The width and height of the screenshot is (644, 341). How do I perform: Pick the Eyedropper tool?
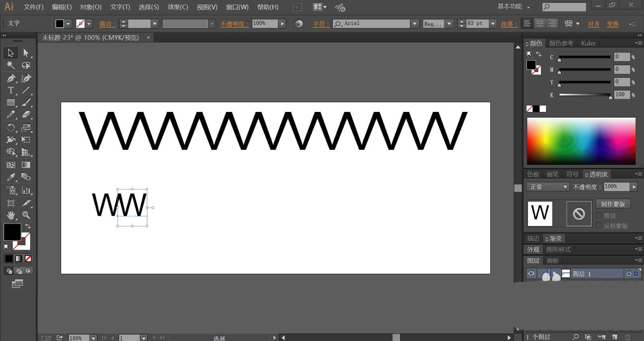pyautogui.click(x=11, y=177)
